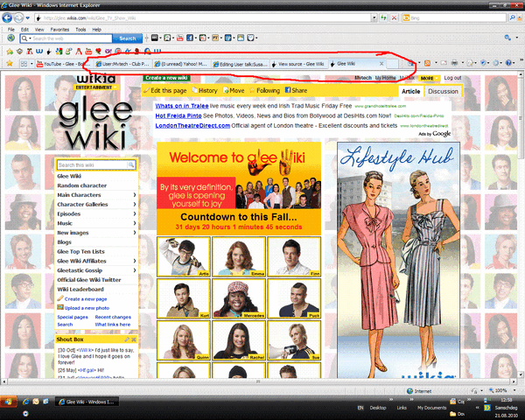
Task: Switch to the wiki Discussion tab
Action: click(443, 91)
